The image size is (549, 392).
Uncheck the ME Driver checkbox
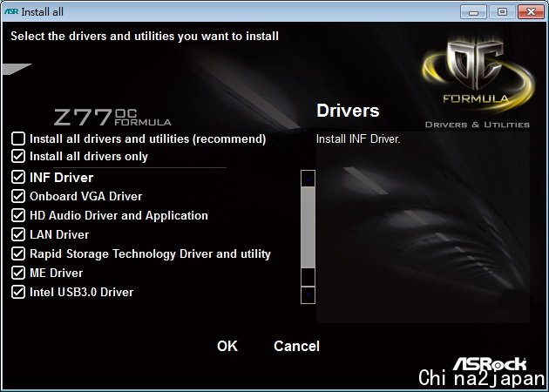[x=18, y=273]
